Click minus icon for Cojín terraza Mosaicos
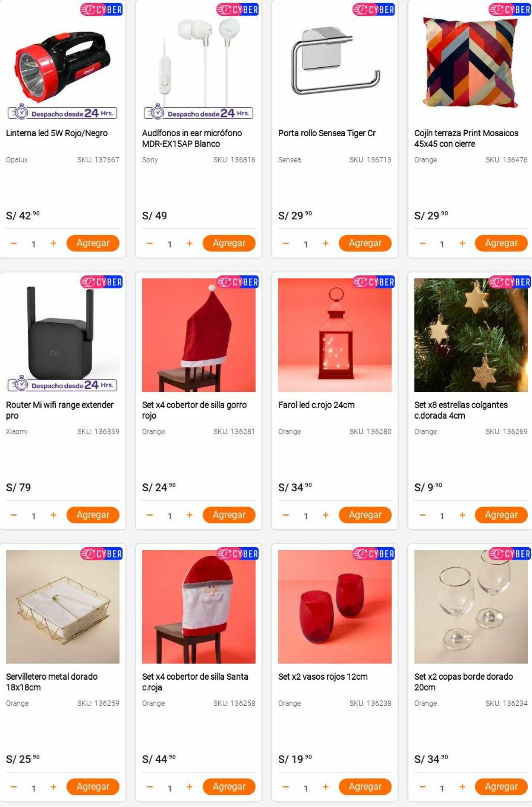The height and width of the screenshot is (807, 532). tap(422, 243)
